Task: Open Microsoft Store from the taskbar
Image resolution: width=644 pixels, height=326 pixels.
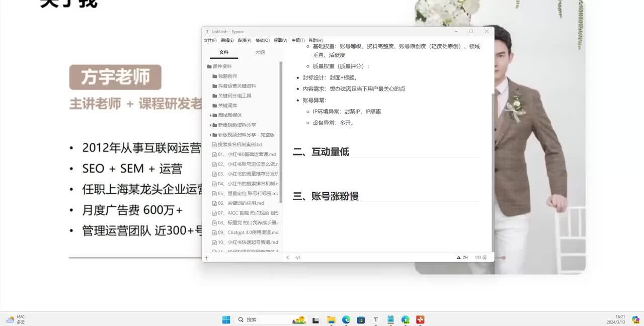Action: tap(361, 319)
